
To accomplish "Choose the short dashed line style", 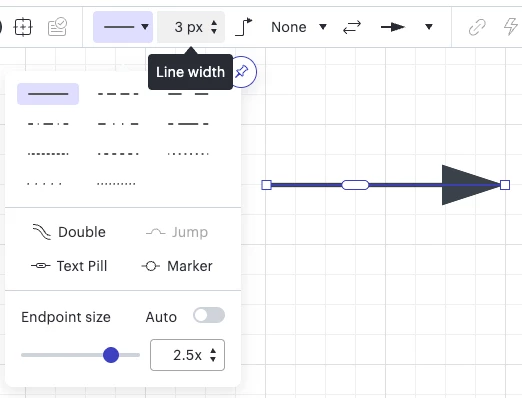I will [x=118, y=94].
